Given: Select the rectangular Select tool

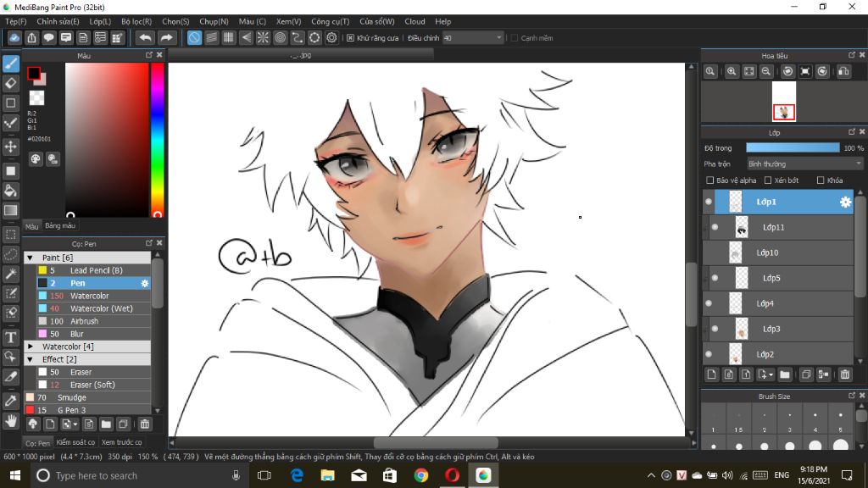Looking at the screenshot, I should [x=10, y=235].
